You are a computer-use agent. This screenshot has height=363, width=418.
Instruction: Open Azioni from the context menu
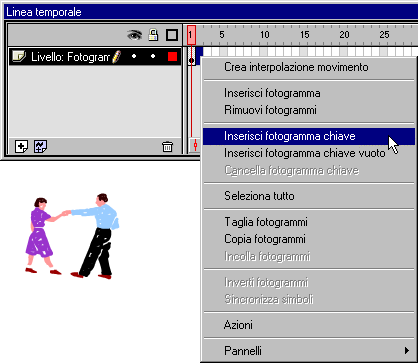[x=309, y=325]
